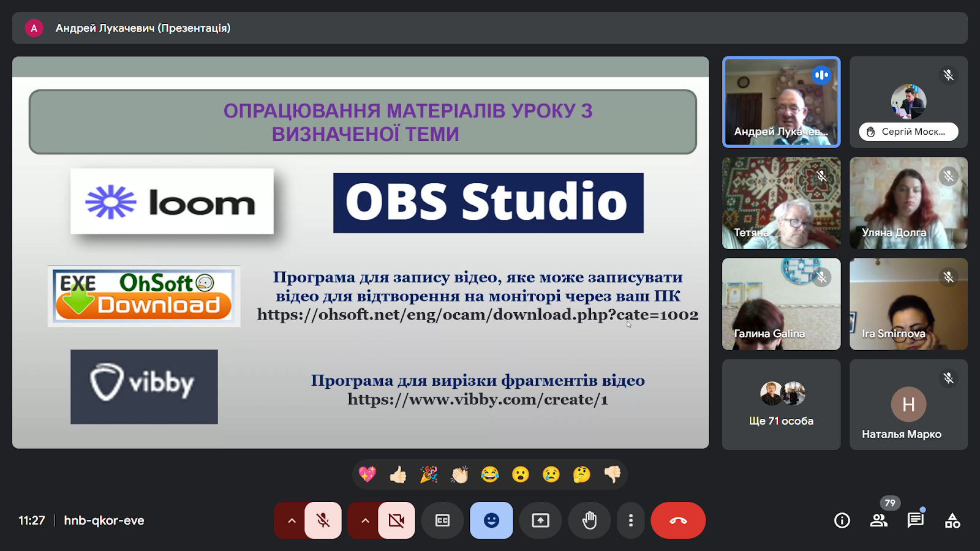Toggle closed captions
This screenshot has height=551, width=980.
[x=442, y=520]
